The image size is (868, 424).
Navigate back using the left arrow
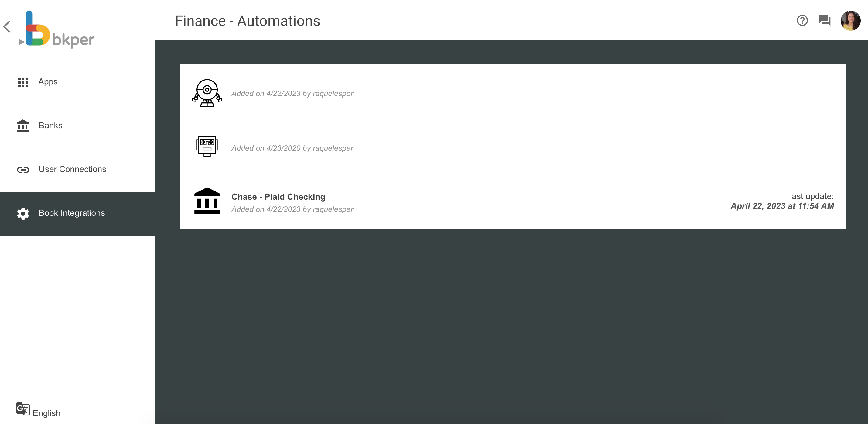point(7,27)
